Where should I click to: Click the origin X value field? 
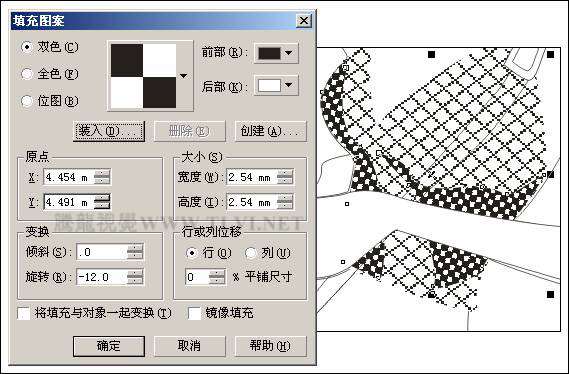pos(68,177)
